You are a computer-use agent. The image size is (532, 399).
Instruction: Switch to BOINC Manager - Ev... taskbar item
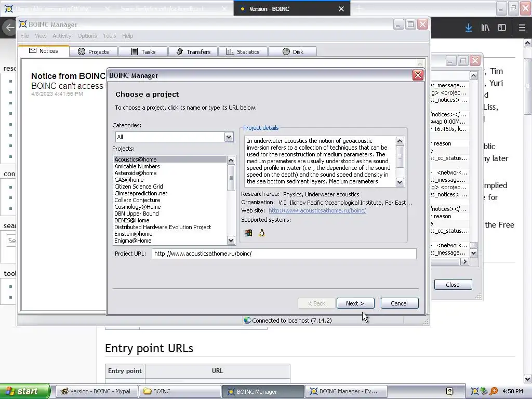click(x=345, y=391)
